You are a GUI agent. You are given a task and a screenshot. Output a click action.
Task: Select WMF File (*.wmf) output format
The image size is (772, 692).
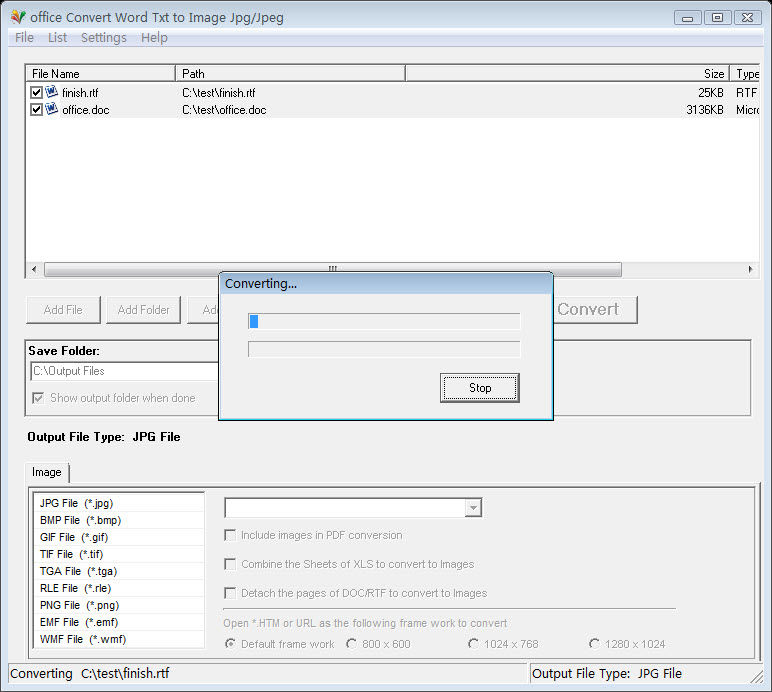pyautogui.click(x=119, y=639)
